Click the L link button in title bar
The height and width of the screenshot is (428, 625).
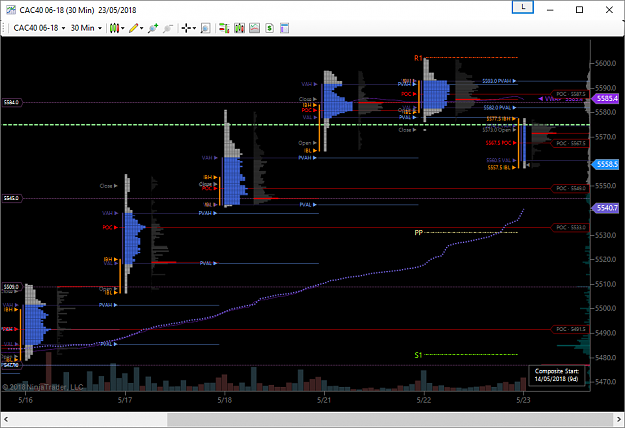coord(523,7)
